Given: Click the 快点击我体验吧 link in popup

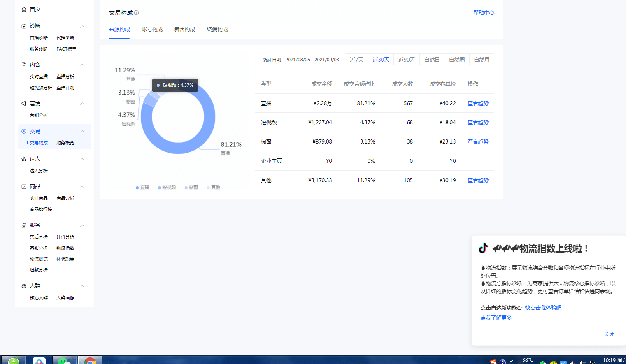Looking at the screenshot, I should pos(543,308).
